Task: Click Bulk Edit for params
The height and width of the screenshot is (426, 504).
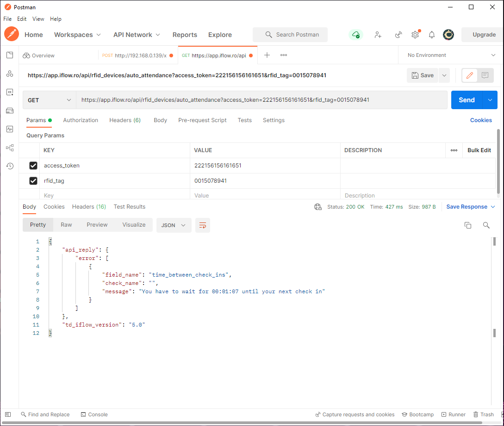Action: coord(479,150)
